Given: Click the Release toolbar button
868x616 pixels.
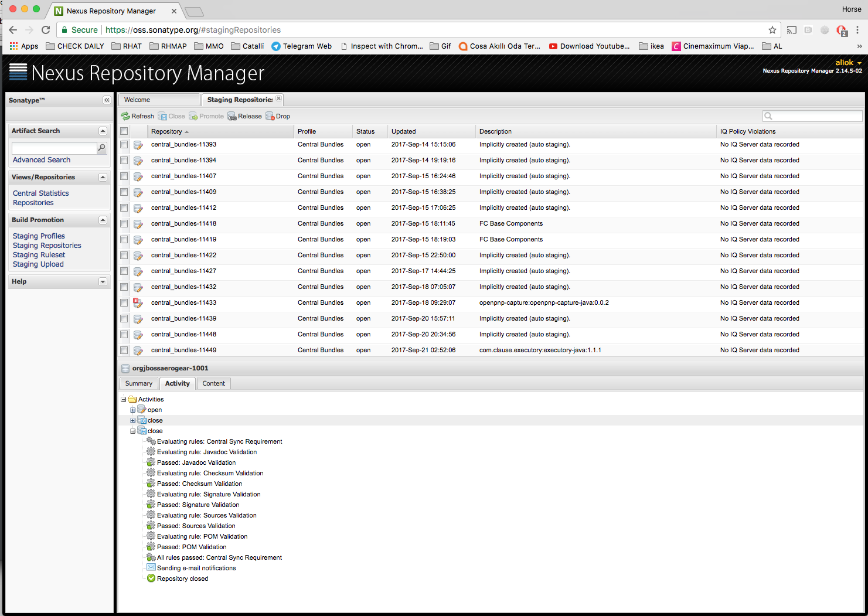Looking at the screenshot, I should [x=244, y=116].
